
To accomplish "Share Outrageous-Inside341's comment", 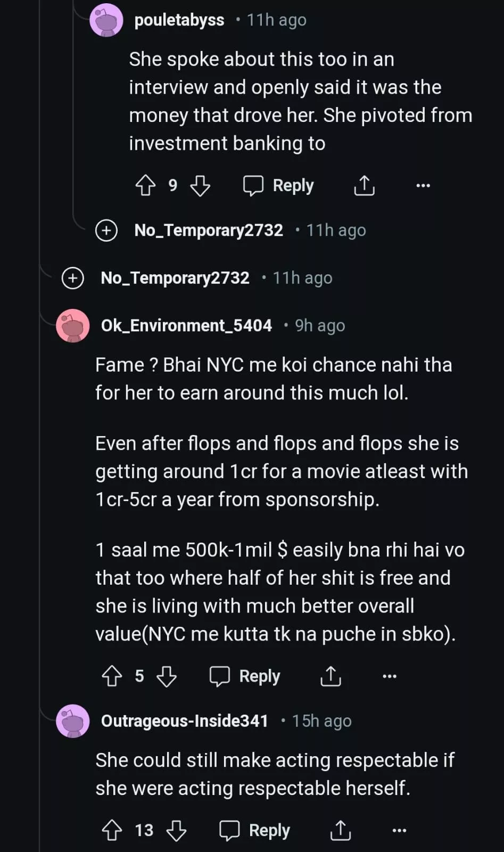I will tap(340, 830).
